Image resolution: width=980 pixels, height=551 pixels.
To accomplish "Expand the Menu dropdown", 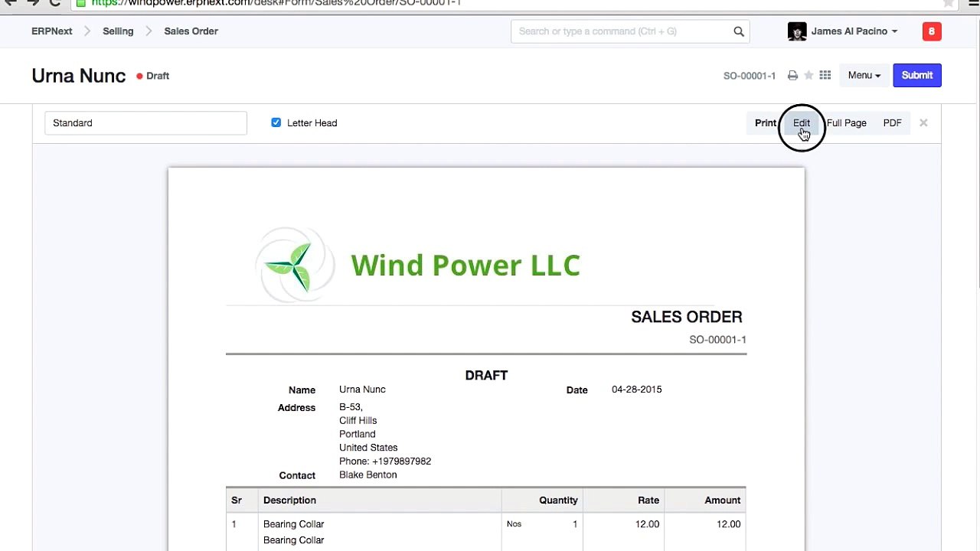I will [864, 75].
